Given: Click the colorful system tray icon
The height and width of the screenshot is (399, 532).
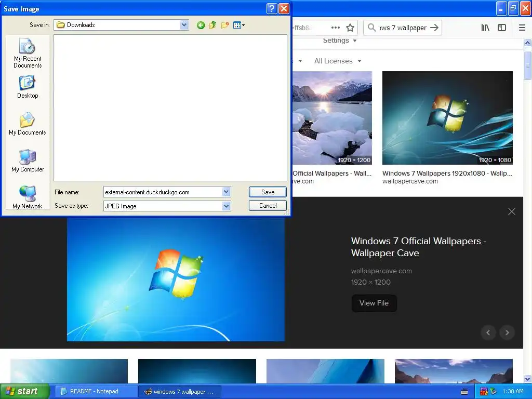Looking at the screenshot, I should pyautogui.click(x=484, y=392).
